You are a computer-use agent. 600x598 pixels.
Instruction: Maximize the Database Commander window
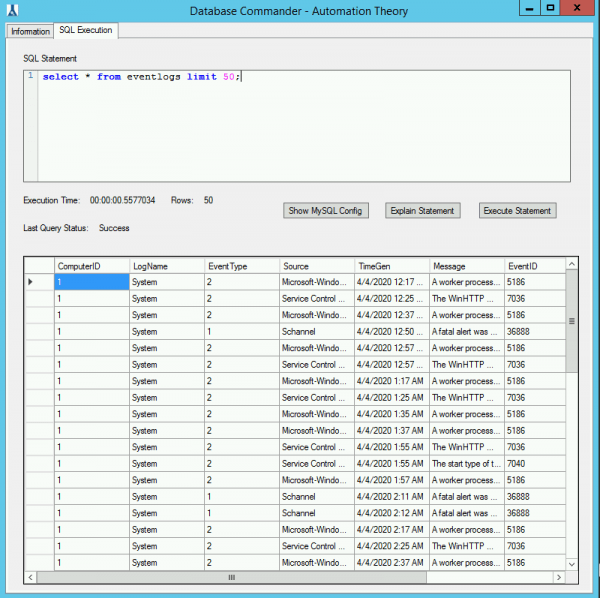point(550,9)
